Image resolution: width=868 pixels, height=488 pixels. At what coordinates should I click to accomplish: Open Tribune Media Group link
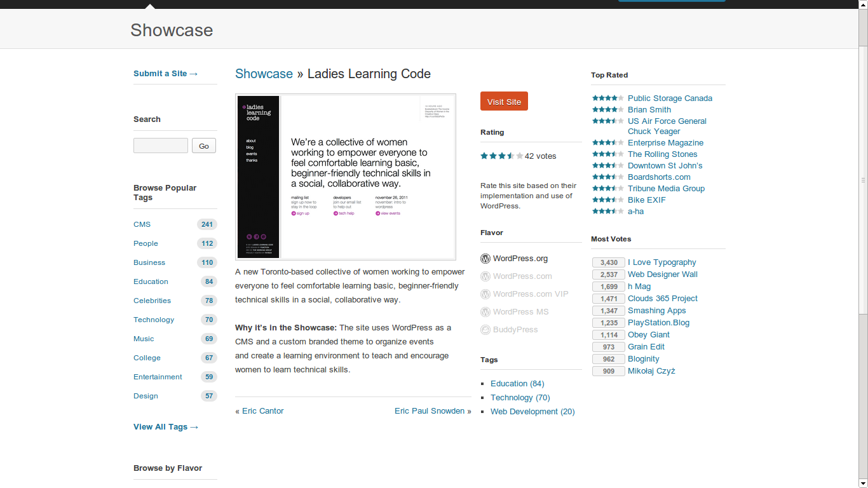pos(666,189)
